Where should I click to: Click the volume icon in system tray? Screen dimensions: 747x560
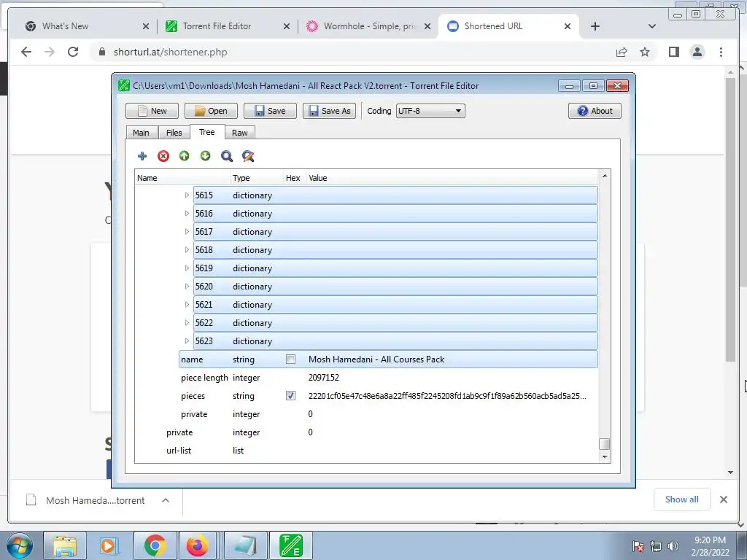pyautogui.click(x=673, y=546)
